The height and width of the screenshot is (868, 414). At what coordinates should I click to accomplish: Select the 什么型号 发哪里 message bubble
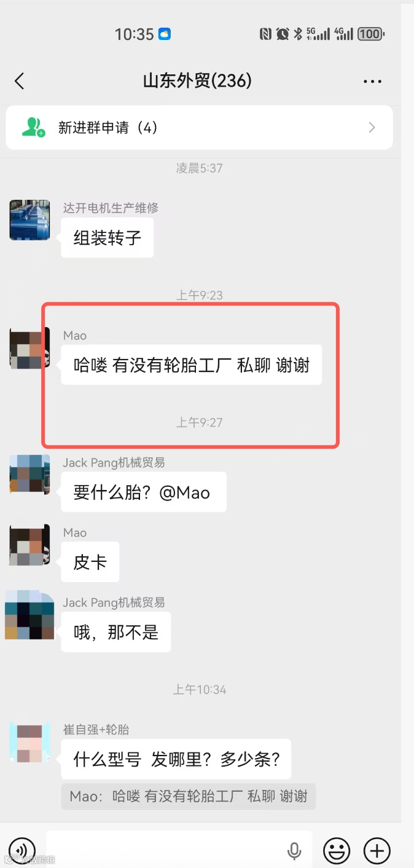point(176,759)
